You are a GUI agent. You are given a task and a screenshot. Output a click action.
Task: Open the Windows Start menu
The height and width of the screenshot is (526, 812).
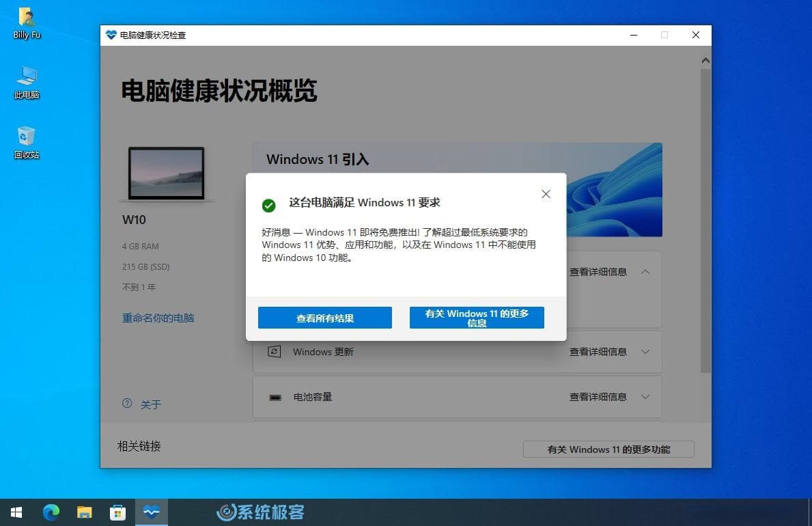coord(16,512)
